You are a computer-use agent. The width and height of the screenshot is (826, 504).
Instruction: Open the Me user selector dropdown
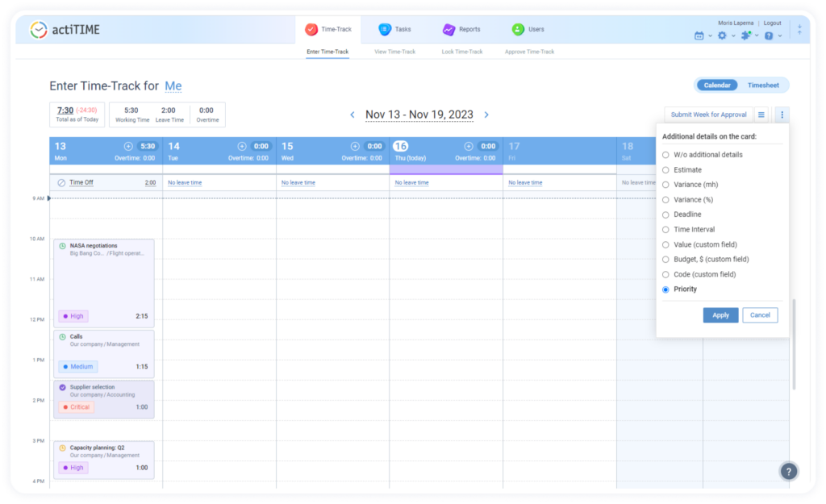(x=173, y=85)
